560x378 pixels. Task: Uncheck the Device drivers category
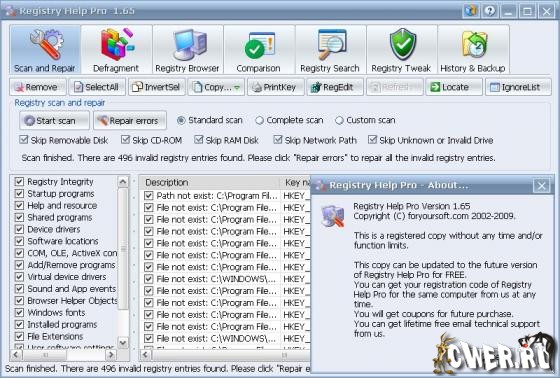[19, 229]
